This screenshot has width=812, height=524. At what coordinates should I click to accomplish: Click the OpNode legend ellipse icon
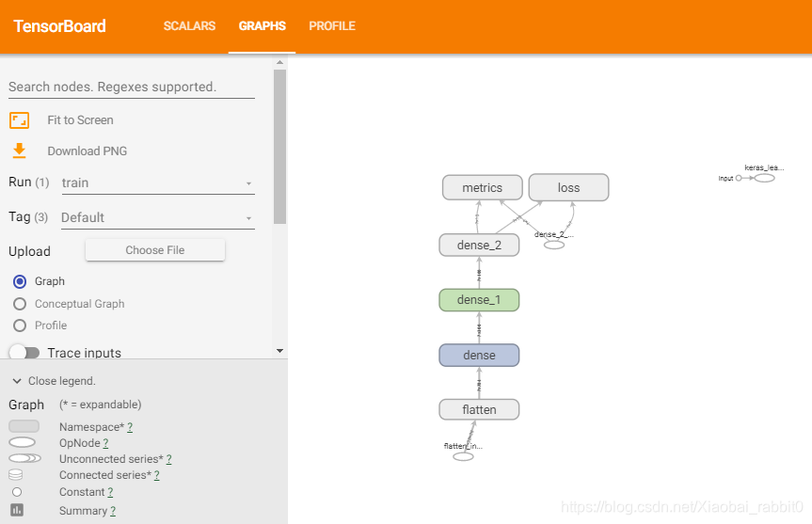click(23, 442)
